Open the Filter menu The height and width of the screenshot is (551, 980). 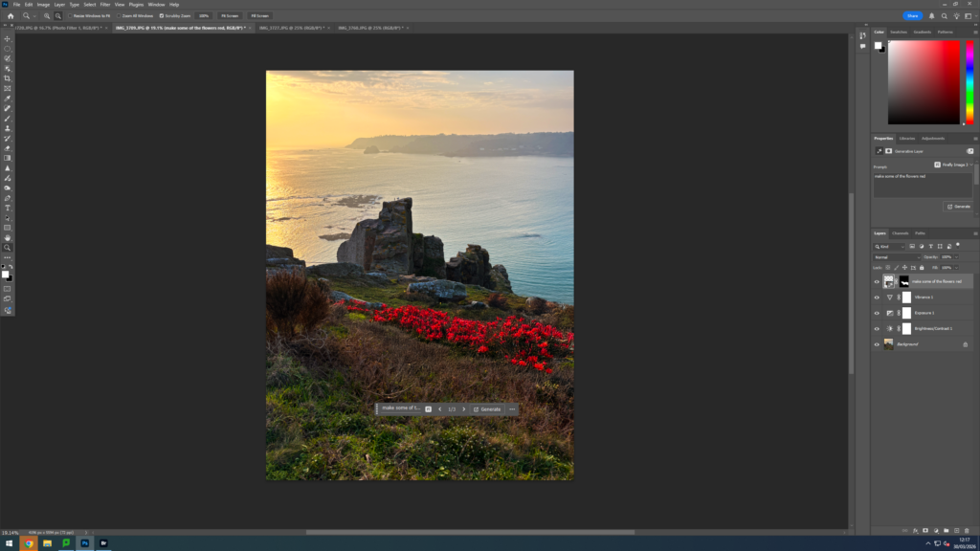tap(104, 5)
